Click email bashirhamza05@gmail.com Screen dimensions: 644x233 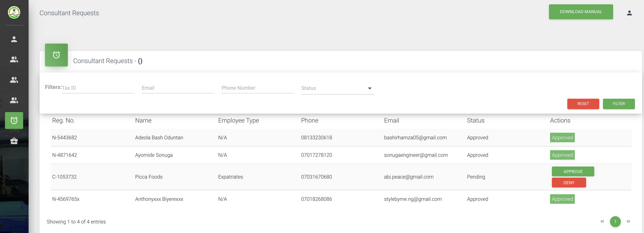coord(415,137)
